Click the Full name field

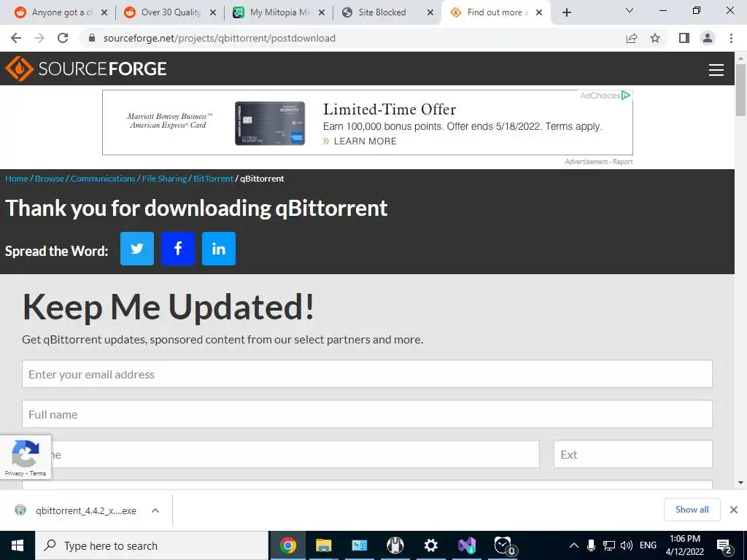368,414
